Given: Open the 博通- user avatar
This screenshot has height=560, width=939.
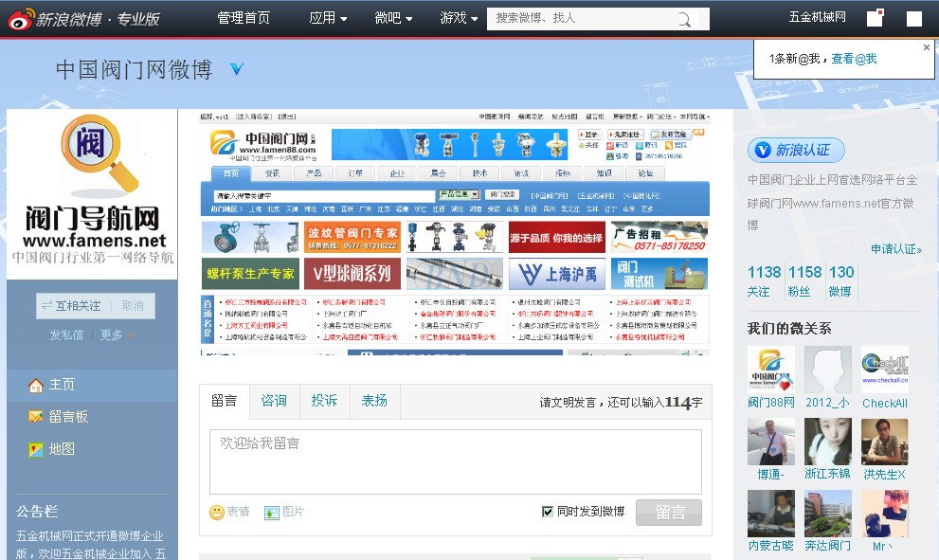Looking at the screenshot, I should [770, 442].
